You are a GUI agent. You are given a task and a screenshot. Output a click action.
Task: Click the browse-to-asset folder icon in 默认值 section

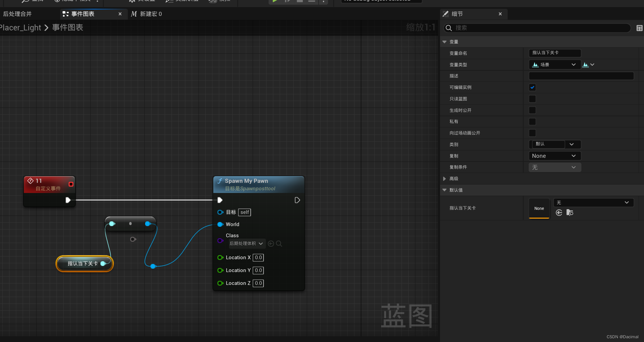570,213
